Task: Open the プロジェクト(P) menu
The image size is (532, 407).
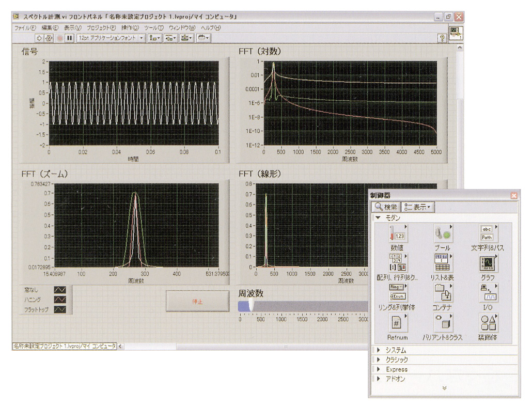Action: click(101, 28)
